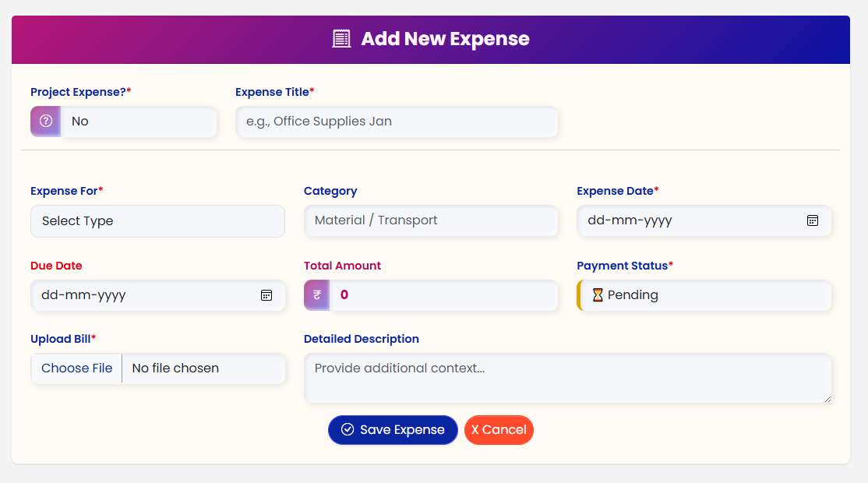The image size is (868, 483).
Task: Click the Choose File button for Upload Bill
Action: click(77, 368)
